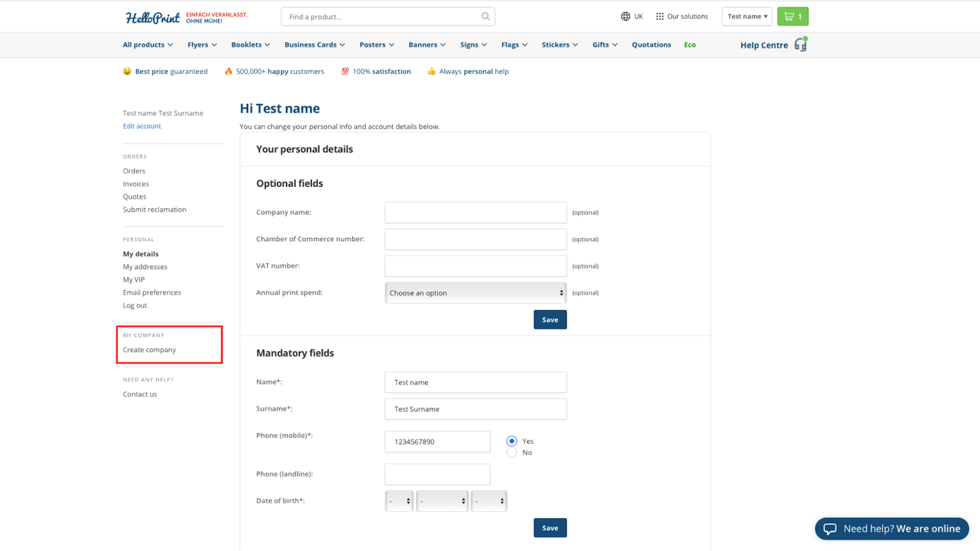Open Orders in the sidebar
Viewport: 980px width, 551px height.
tap(134, 171)
